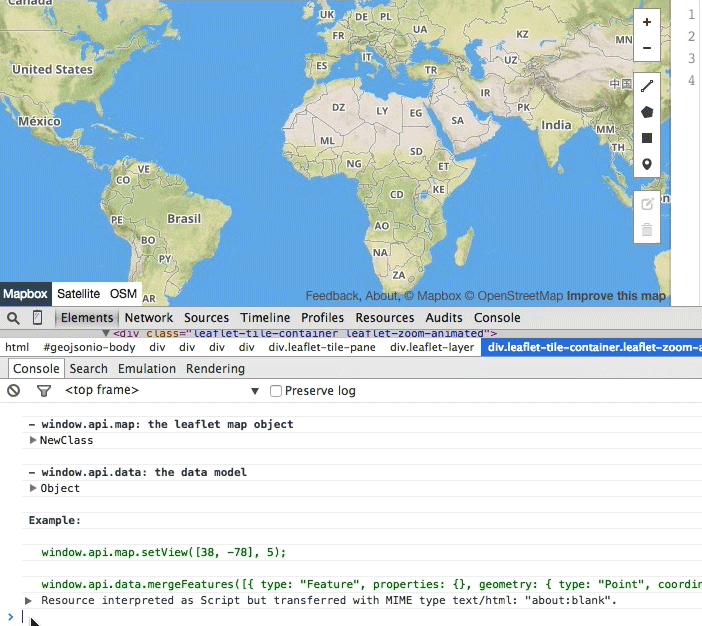This screenshot has height=626, width=702.
Task: Click the setView example code line
Action: [163, 552]
